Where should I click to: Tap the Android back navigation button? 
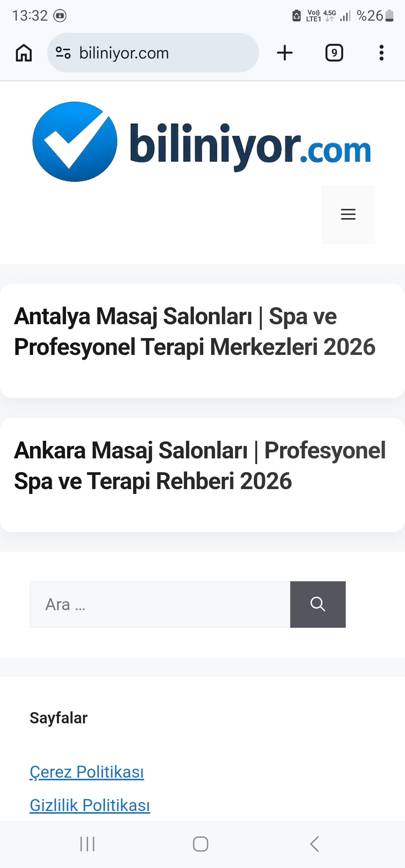314,844
